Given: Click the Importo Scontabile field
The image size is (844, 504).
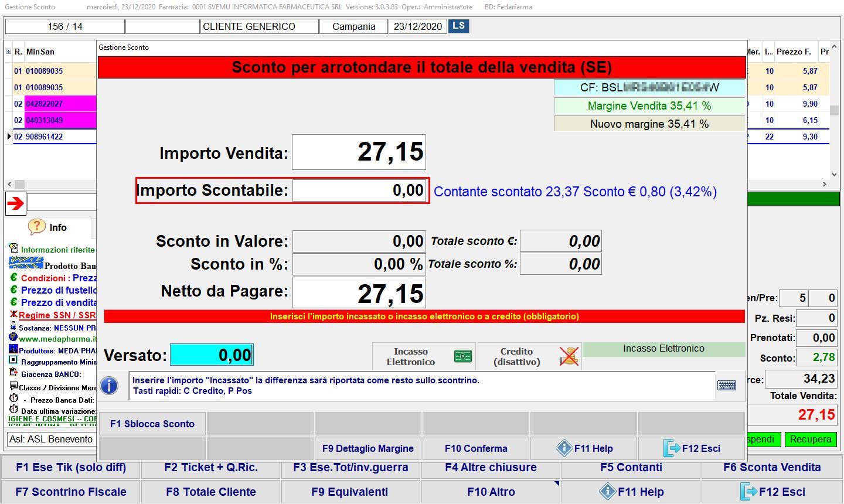Looking at the screenshot, I should [x=359, y=190].
